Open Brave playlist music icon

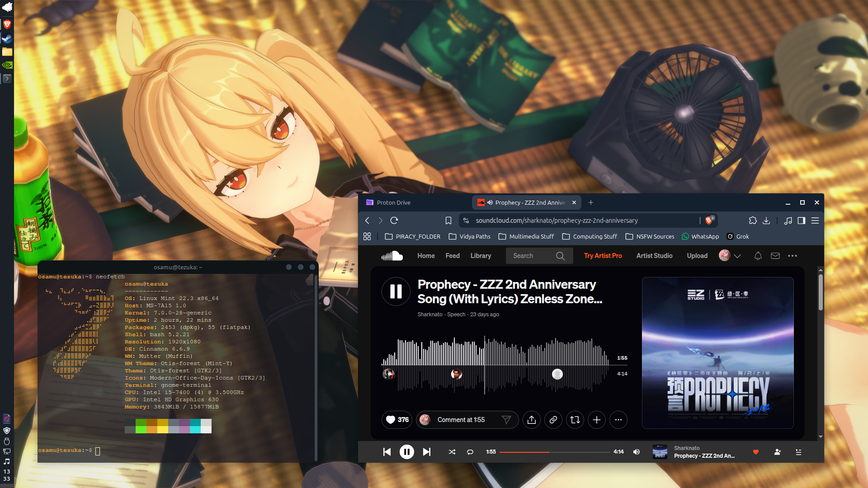pyautogui.click(x=788, y=221)
